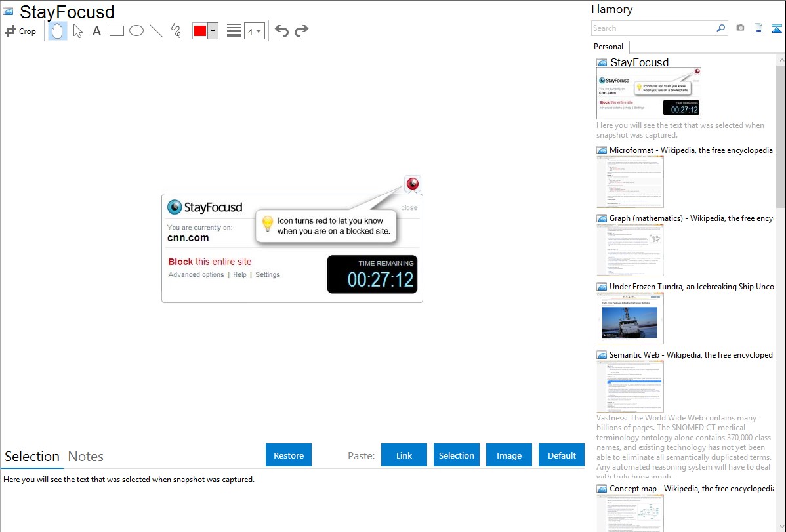Screen dimensions: 786x532
Task: Open the Graph (mathematics) snapshot thumbnail
Action: click(630, 250)
